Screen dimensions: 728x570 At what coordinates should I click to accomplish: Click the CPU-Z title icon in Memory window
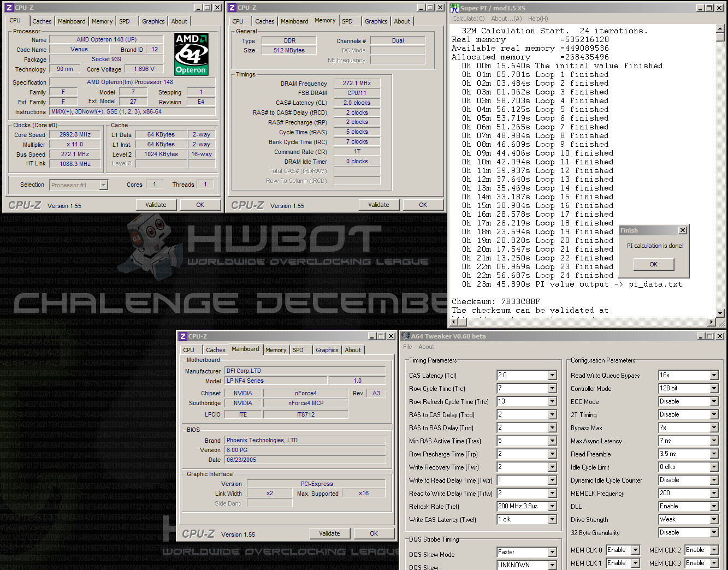point(232,8)
